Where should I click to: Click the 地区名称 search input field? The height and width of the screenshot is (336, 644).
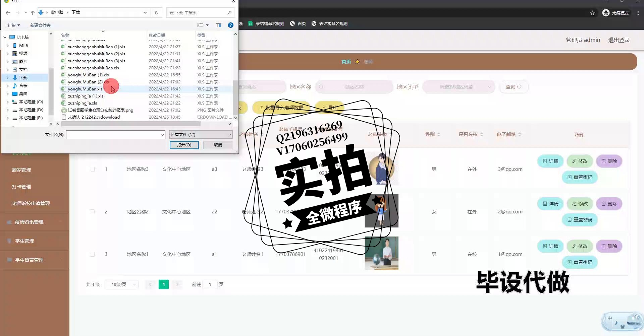(x=354, y=87)
